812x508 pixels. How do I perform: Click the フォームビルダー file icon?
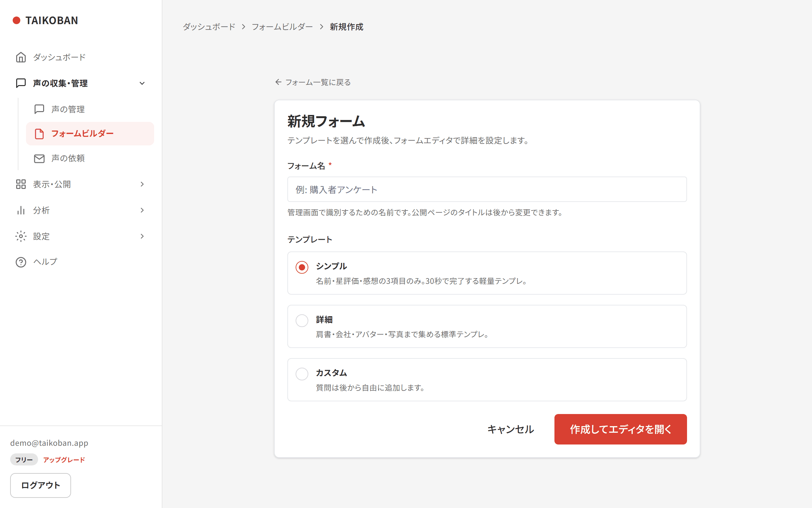tap(39, 134)
